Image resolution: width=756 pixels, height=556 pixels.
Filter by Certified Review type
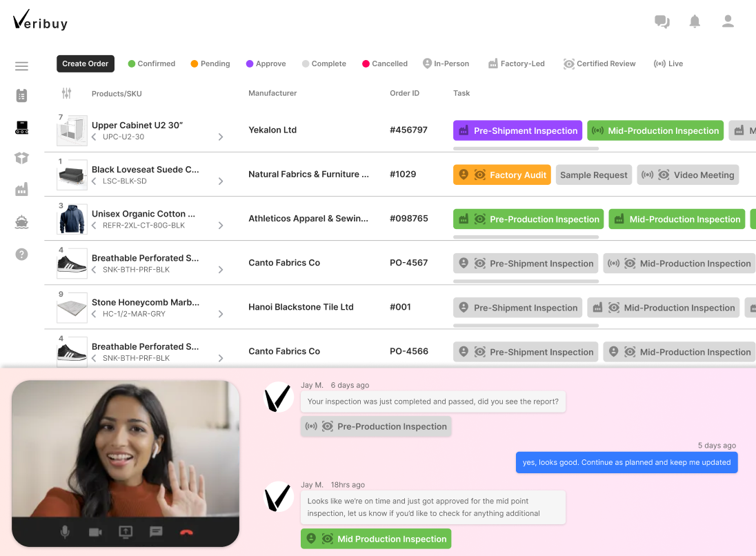pos(599,63)
